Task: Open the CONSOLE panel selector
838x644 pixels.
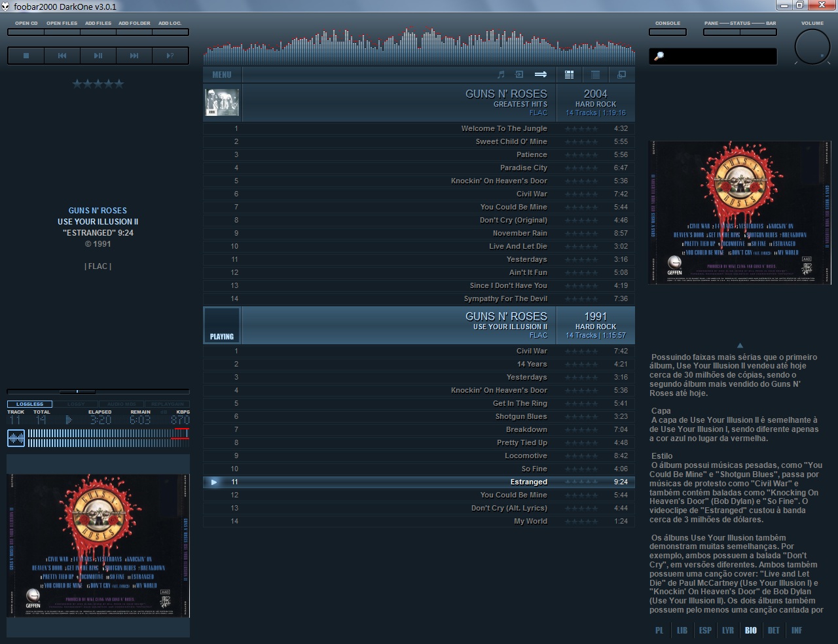Action: [x=667, y=31]
